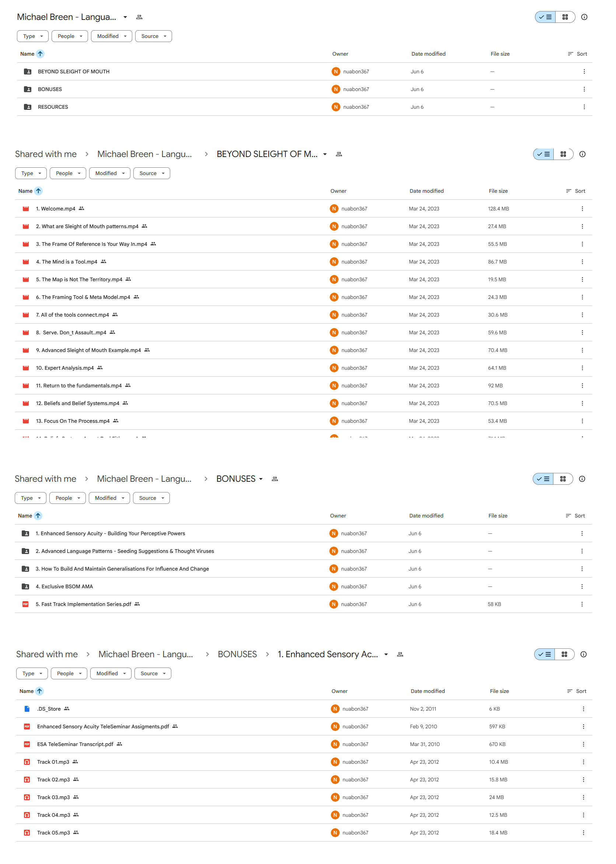Open more actions for 13. Focus On The Process.mp4
The width and height of the screenshot is (616, 864).
[582, 421]
